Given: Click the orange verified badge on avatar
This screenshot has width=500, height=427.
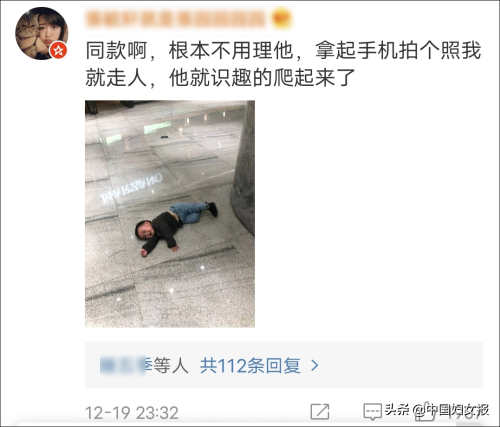Looking at the screenshot, I should pyautogui.click(x=59, y=50).
